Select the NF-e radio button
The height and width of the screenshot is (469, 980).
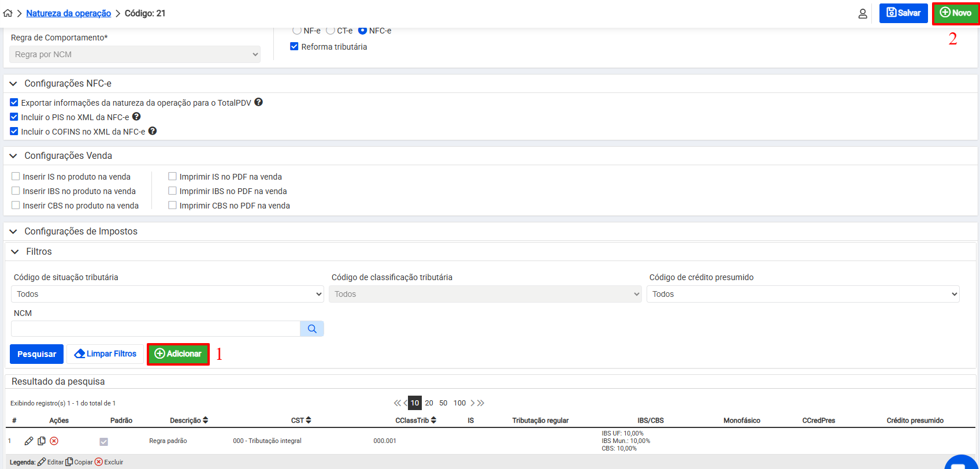click(297, 31)
